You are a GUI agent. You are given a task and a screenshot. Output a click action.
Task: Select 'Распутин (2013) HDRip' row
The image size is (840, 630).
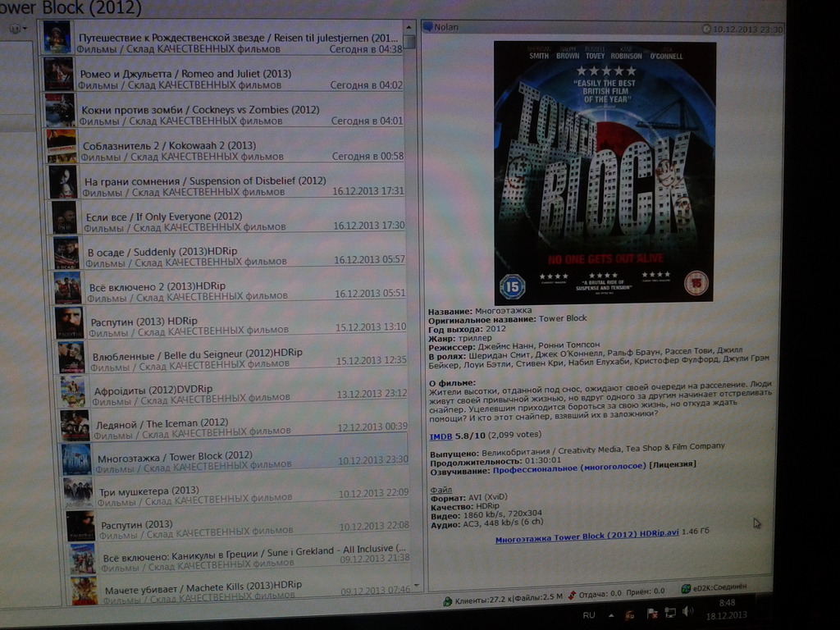231,322
